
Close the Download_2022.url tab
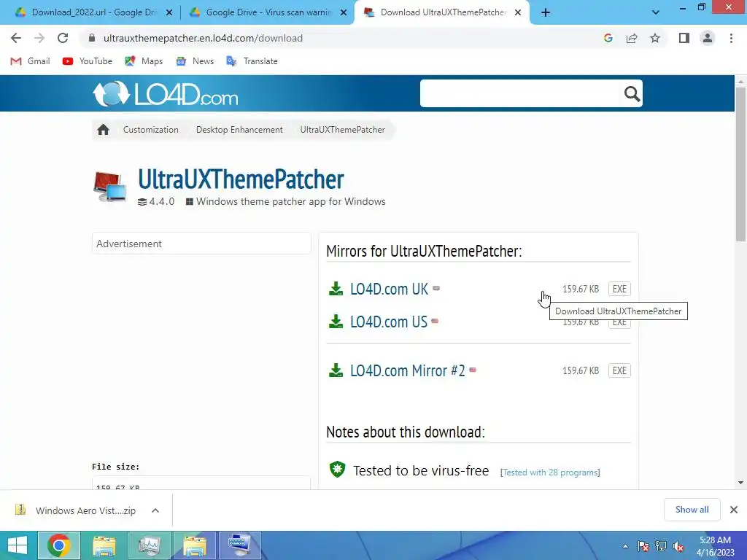pyautogui.click(x=169, y=13)
